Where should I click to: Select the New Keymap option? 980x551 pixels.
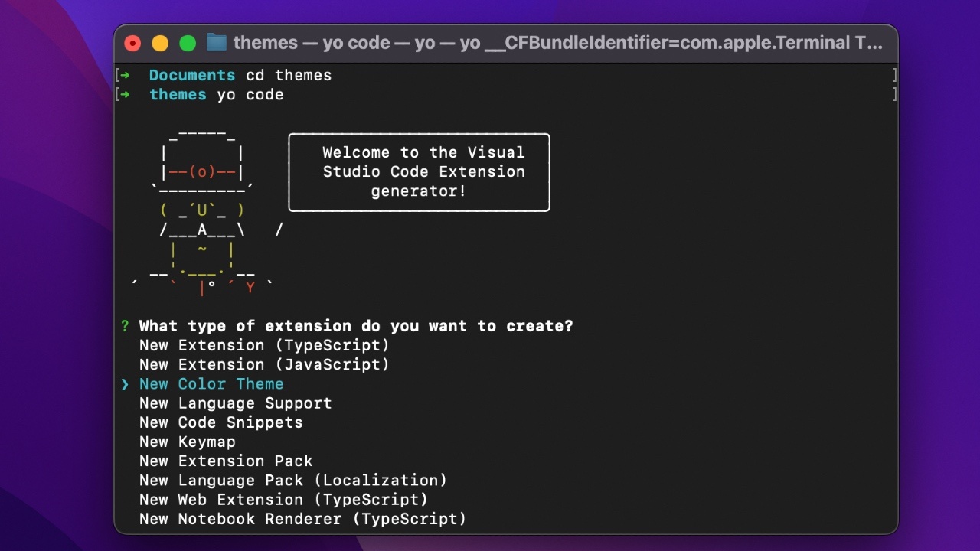pyautogui.click(x=187, y=442)
